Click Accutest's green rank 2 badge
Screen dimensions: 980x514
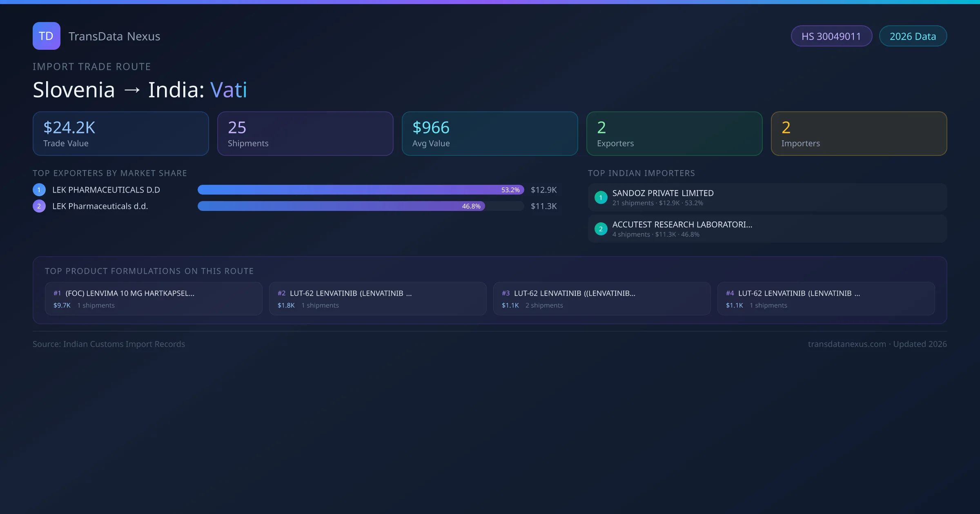[601, 229]
